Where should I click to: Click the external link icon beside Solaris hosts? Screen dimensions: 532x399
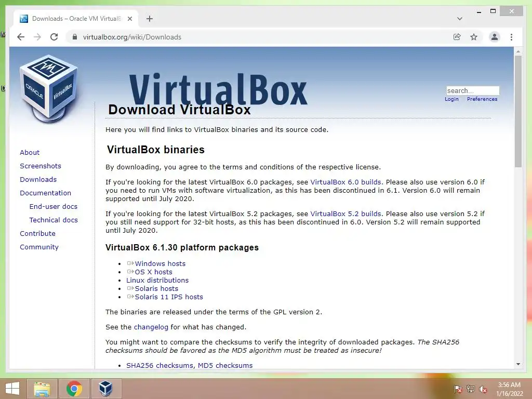[x=130, y=288]
